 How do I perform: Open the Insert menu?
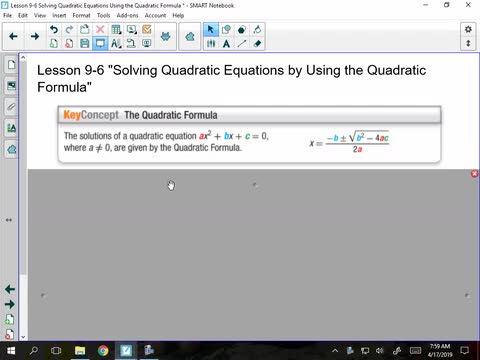[59, 15]
